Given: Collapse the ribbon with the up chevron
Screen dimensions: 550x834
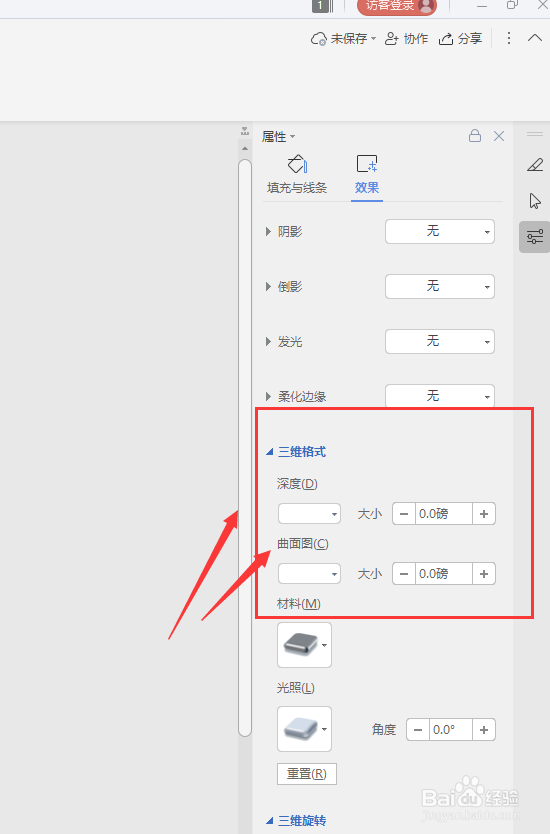Looking at the screenshot, I should (535, 38).
